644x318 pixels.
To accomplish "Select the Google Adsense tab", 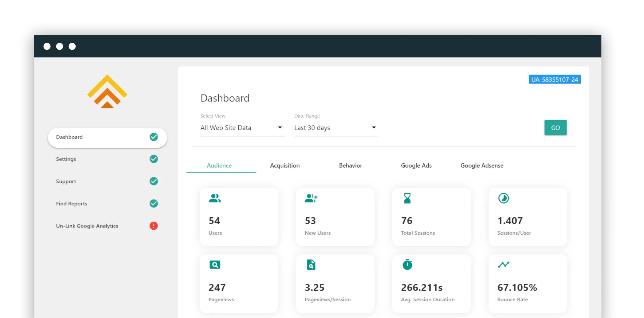I will point(482,165).
